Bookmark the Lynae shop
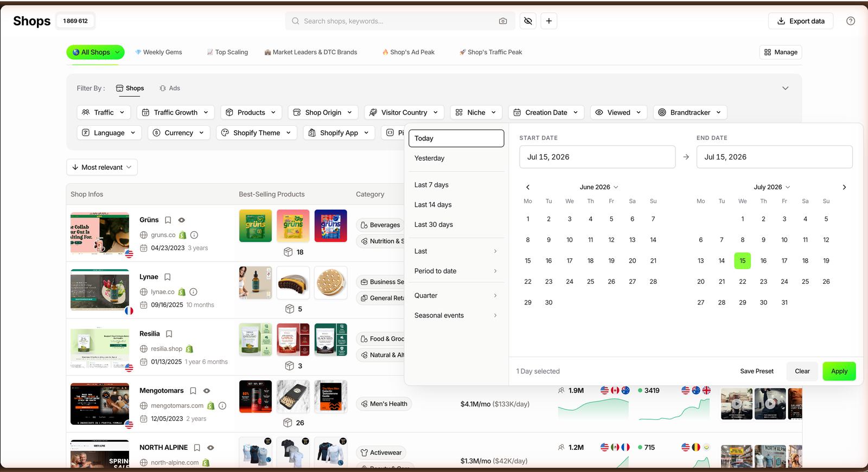 tap(168, 277)
